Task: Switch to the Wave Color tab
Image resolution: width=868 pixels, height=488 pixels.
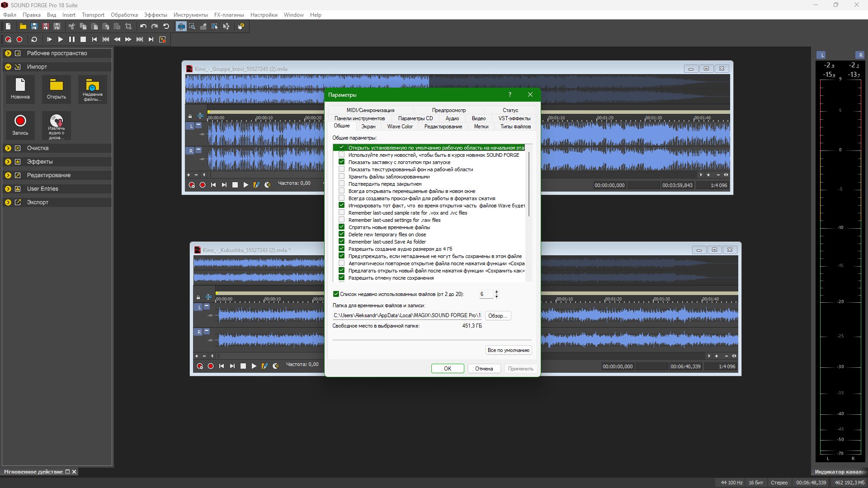Action: [400, 127]
